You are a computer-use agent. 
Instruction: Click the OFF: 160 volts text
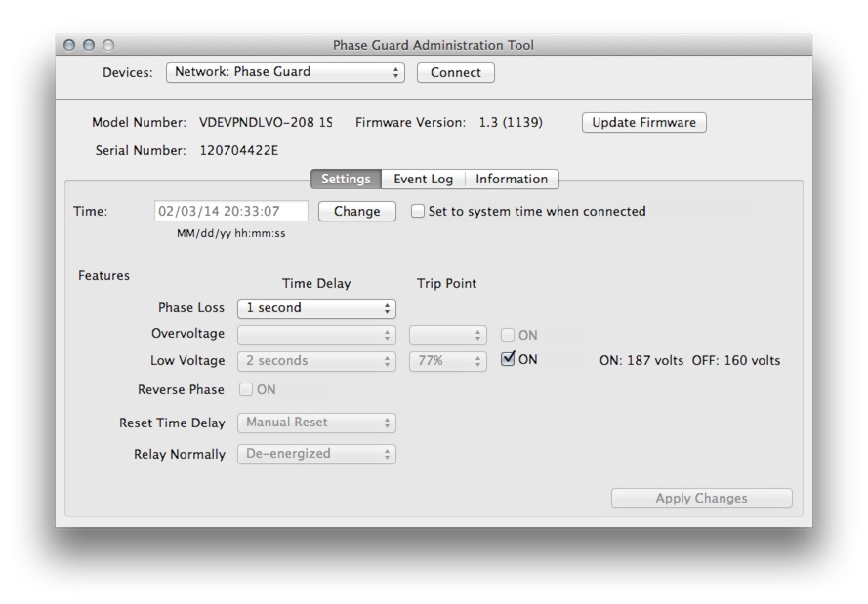pos(735,360)
